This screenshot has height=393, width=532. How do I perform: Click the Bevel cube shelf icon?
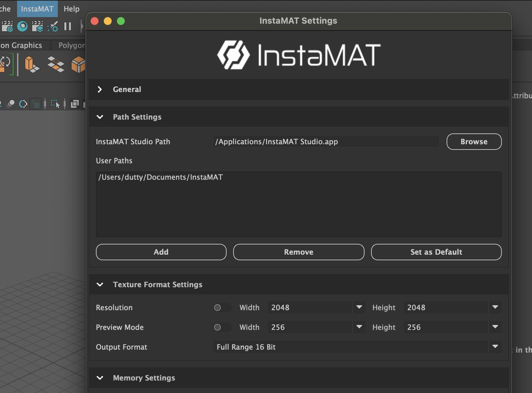[x=78, y=64]
